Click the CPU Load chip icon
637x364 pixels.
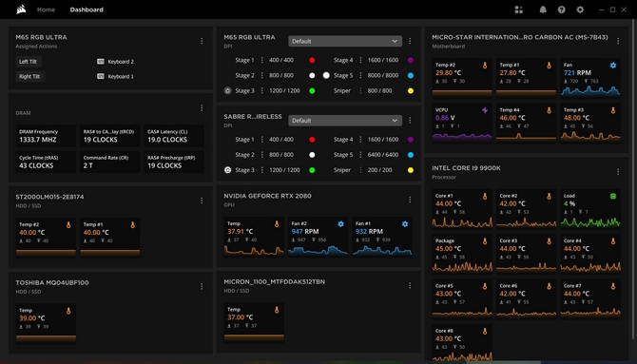pyautogui.click(x=613, y=196)
